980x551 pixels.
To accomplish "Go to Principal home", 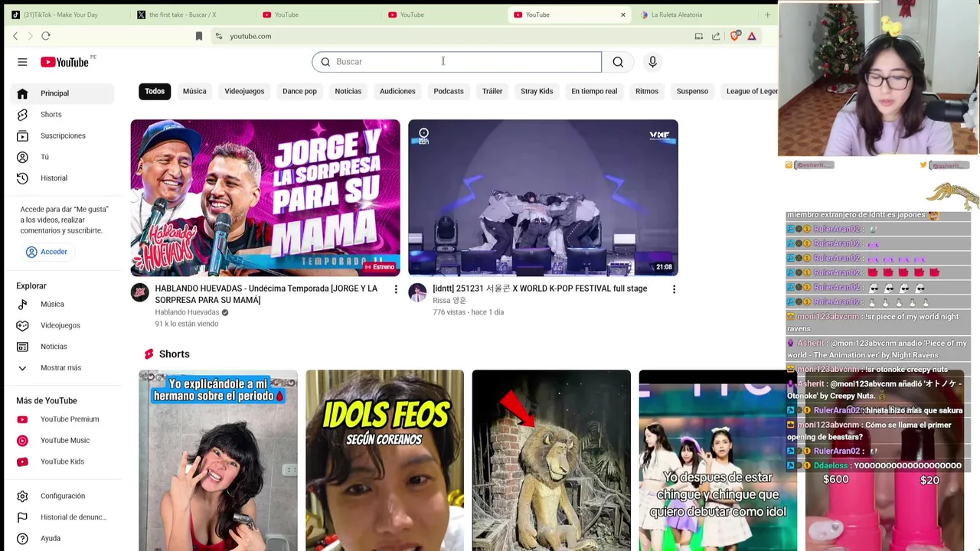I will [63, 93].
